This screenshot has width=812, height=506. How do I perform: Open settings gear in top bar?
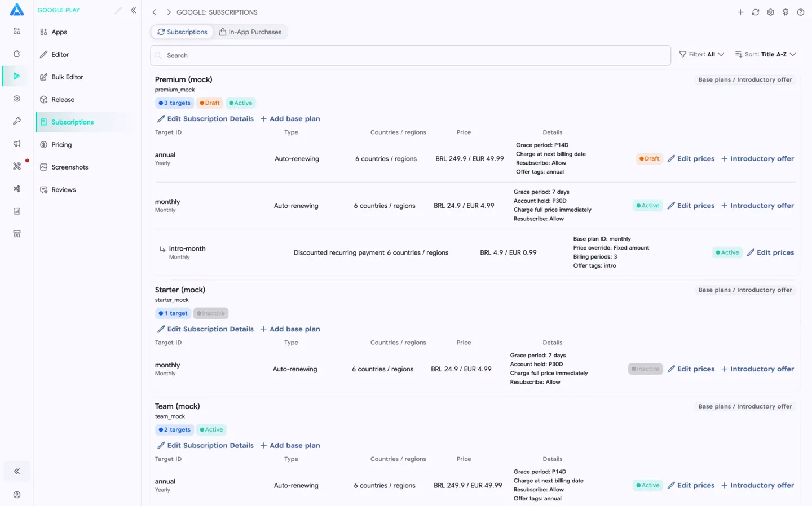tap(770, 12)
